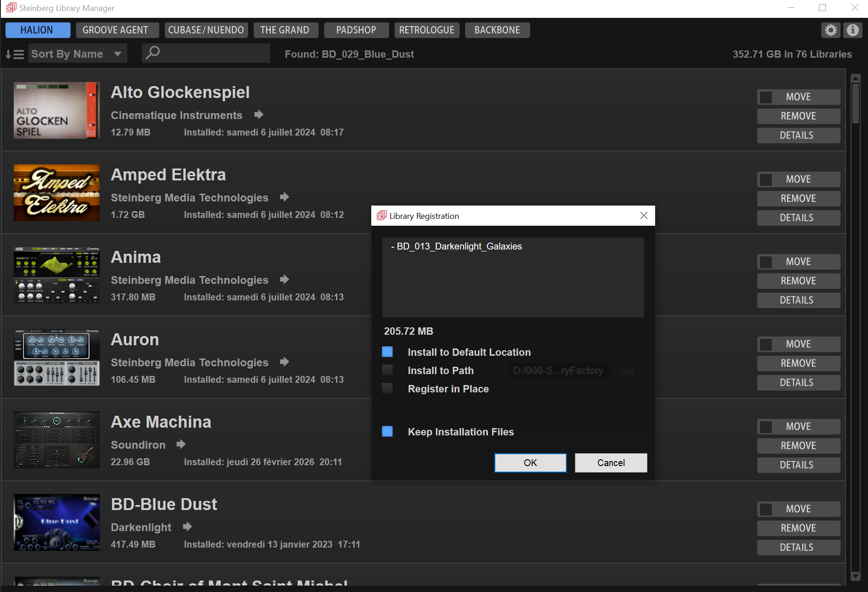868x592 pixels.
Task: Switch to the BACKBONE tab
Action: pos(497,30)
